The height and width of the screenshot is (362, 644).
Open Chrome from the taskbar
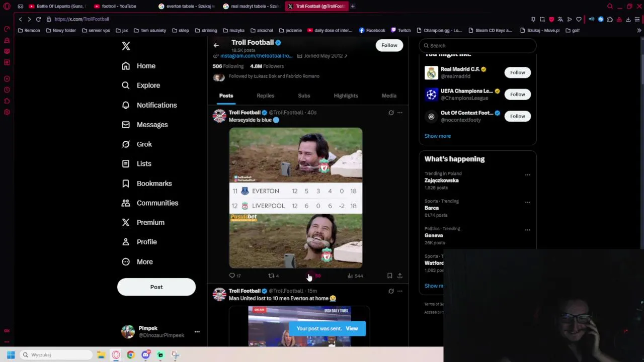pyautogui.click(x=131, y=355)
